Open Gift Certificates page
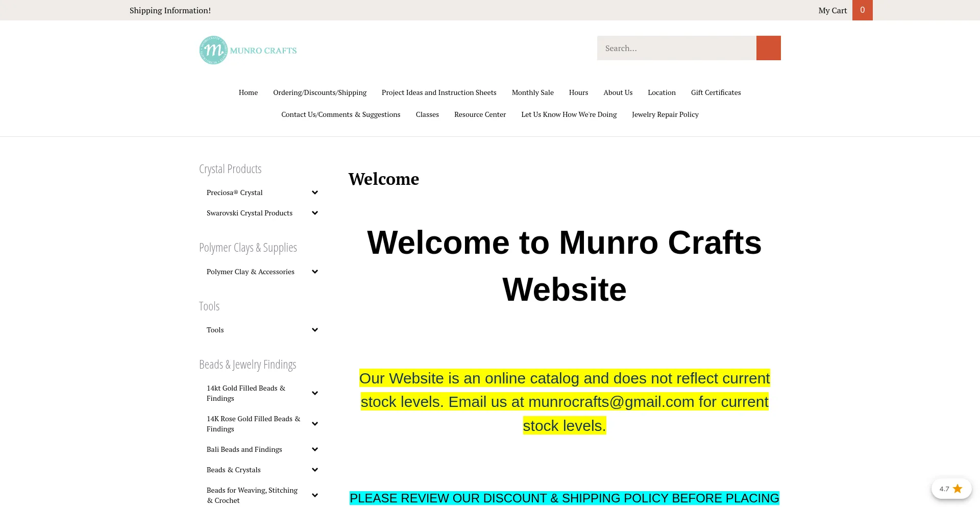The width and height of the screenshot is (980, 507). point(716,92)
